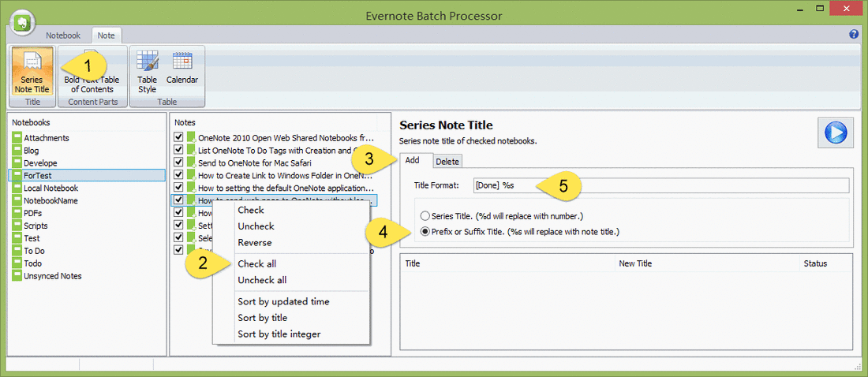The image size is (868, 377).
Task: Choose Reverse from the context menu
Action: 255,242
